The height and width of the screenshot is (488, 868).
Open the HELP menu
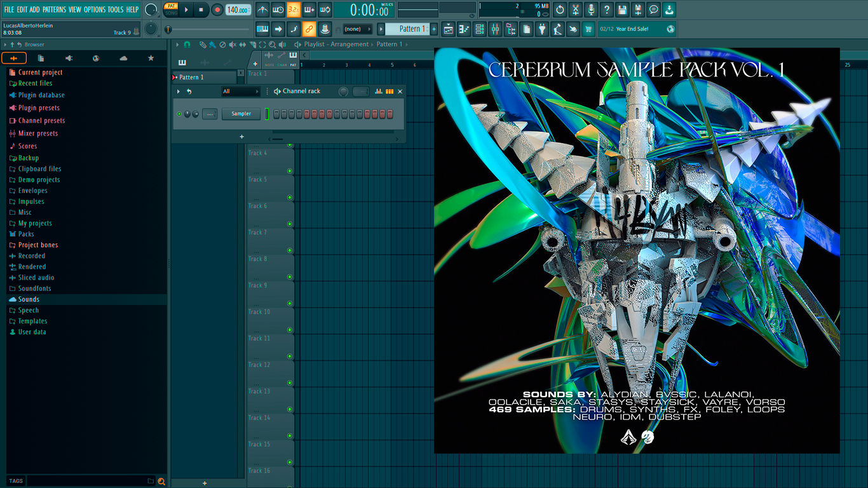[x=132, y=10]
